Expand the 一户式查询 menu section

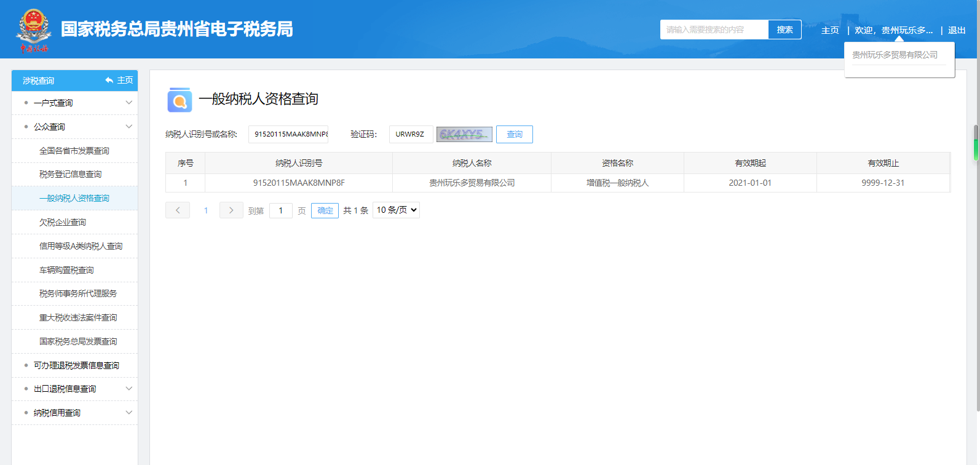tap(128, 103)
